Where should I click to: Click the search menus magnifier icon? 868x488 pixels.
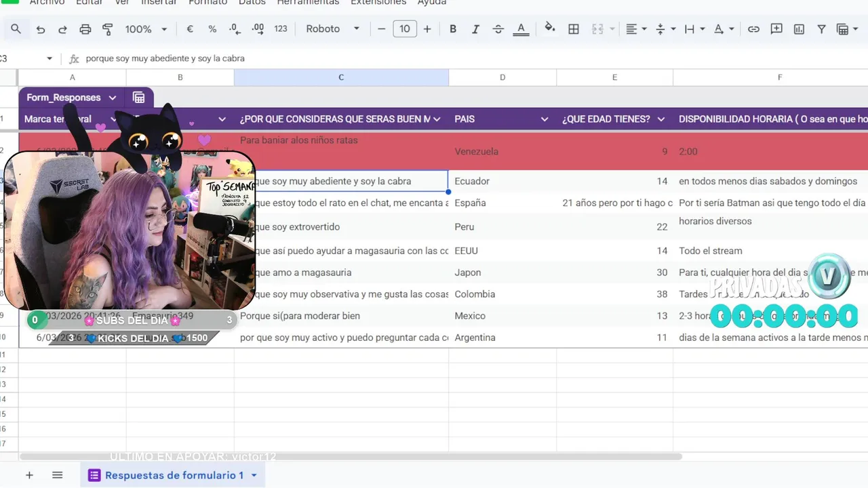coord(16,29)
